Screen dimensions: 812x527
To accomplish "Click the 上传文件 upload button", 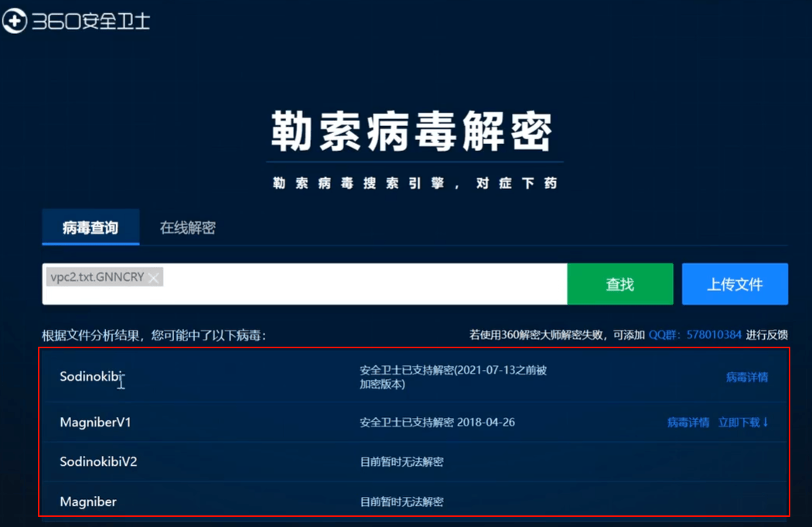I will pos(735,284).
